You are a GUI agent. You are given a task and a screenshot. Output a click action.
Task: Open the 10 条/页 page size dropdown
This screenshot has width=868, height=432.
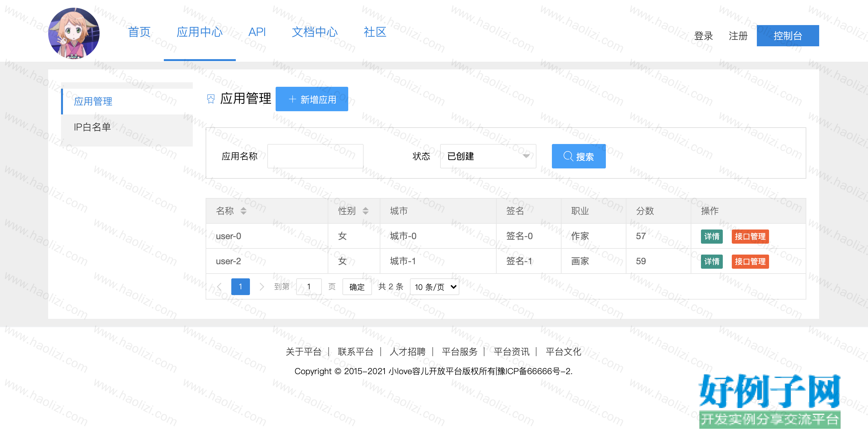(x=434, y=287)
